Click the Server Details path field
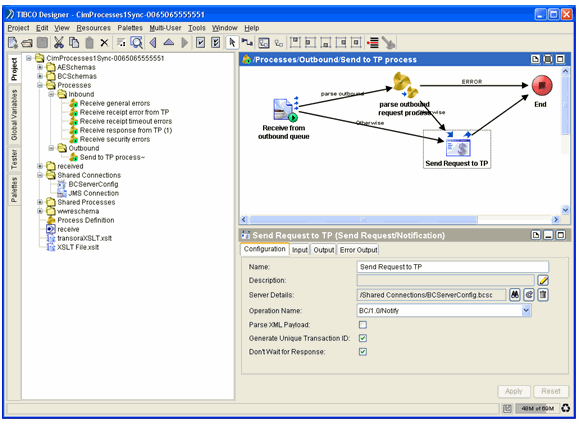 tap(431, 295)
